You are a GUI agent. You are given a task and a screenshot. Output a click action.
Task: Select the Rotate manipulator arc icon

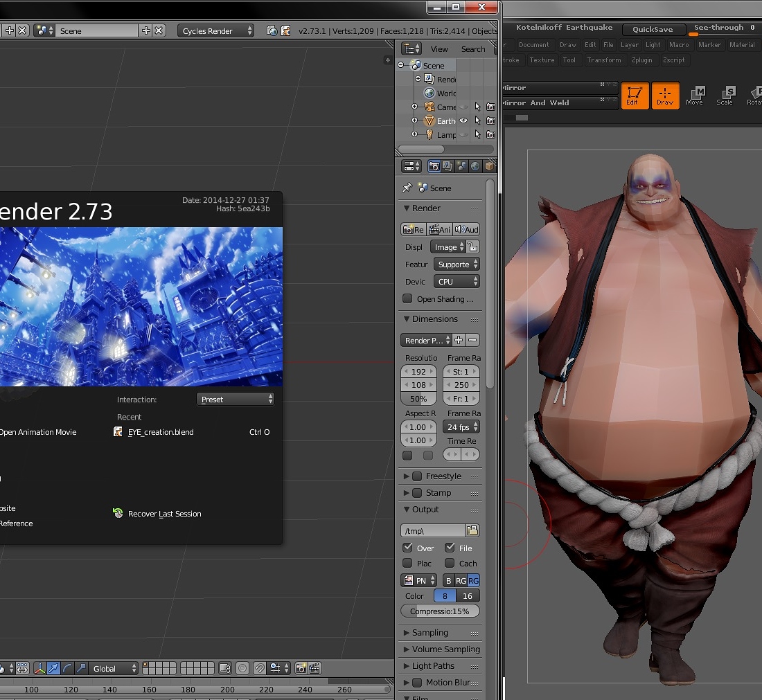[x=68, y=668]
